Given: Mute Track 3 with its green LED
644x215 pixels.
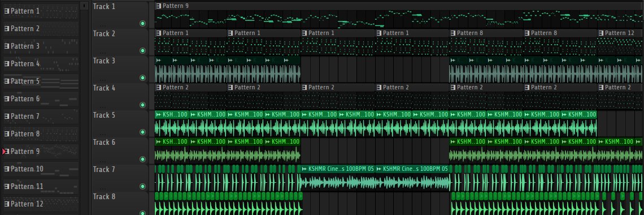Looking at the screenshot, I should [x=142, y=78].
